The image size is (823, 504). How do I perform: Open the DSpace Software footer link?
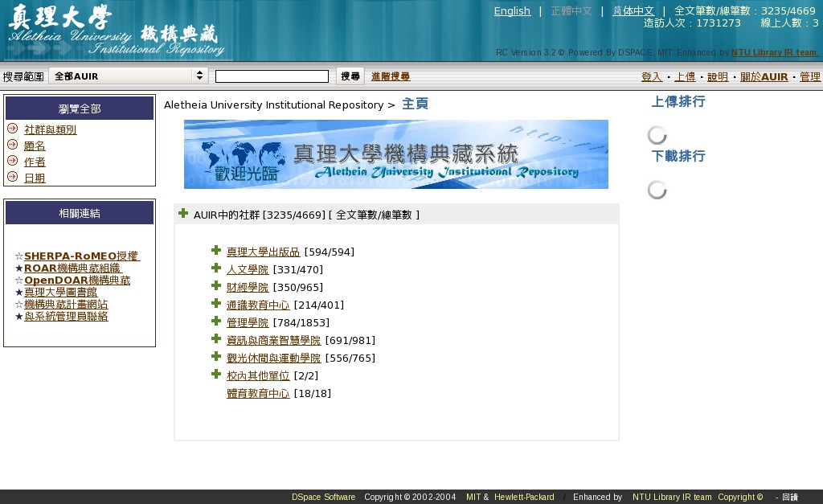click(x=323, y=497)
